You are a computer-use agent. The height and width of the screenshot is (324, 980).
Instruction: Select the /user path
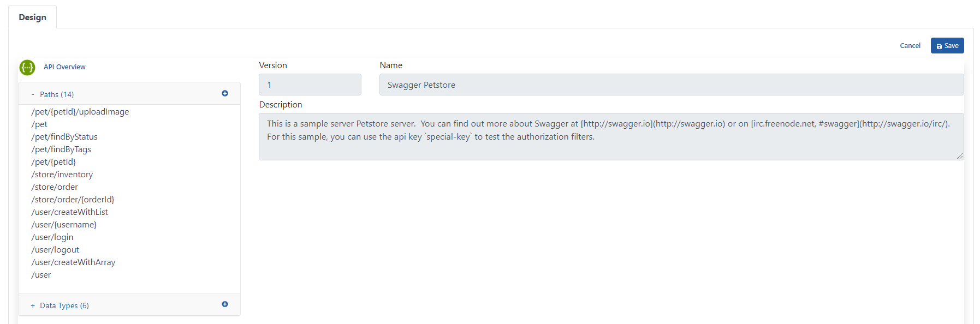41,275
